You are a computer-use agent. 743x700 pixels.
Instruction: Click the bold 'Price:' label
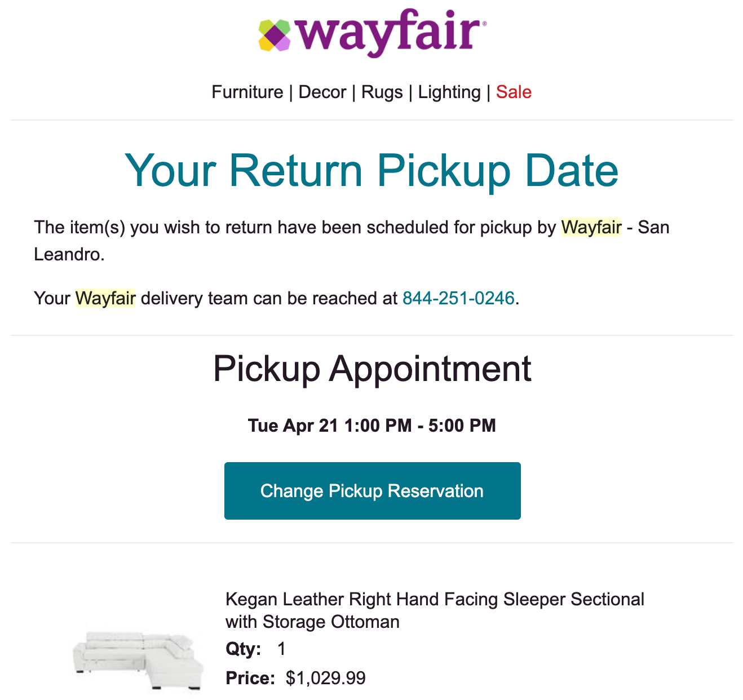(x=250, y=678)
